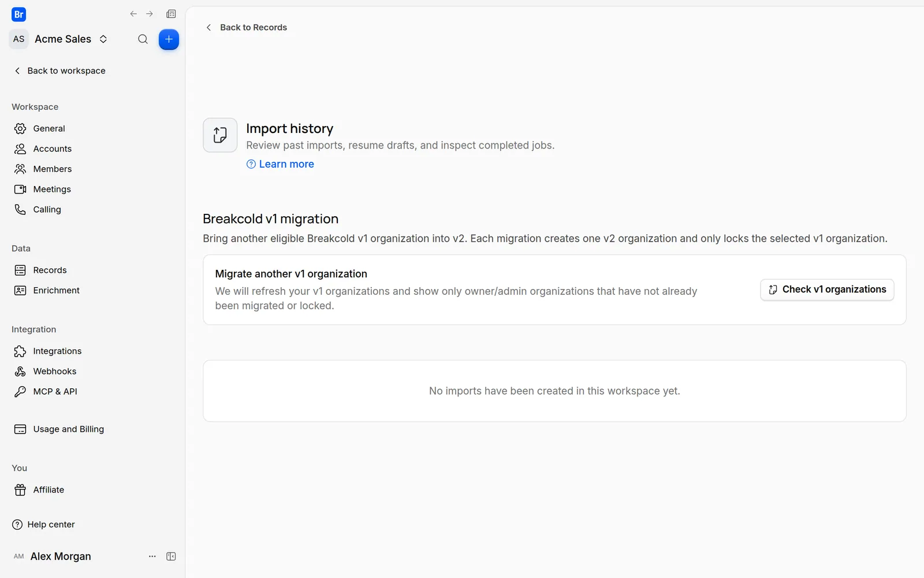This screenshot has width=924, height=578.
Task: Click the Integration section label
Action: pos(34,329)
